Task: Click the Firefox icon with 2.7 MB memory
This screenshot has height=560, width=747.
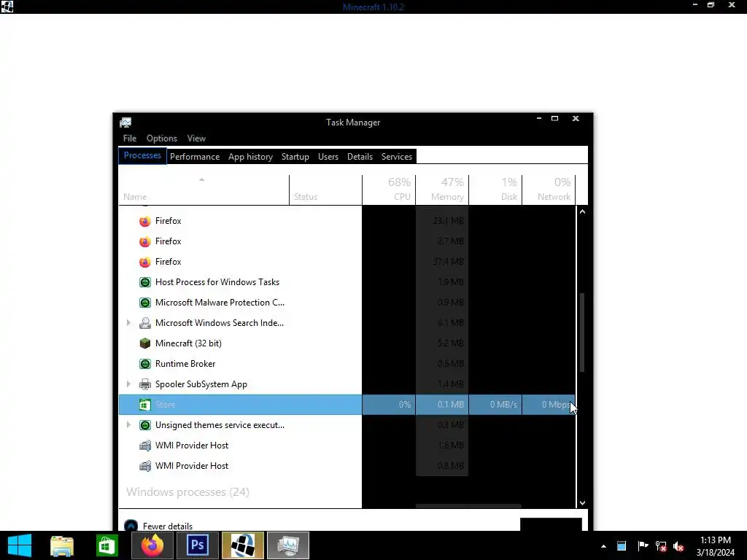Action: pos(145,241)
